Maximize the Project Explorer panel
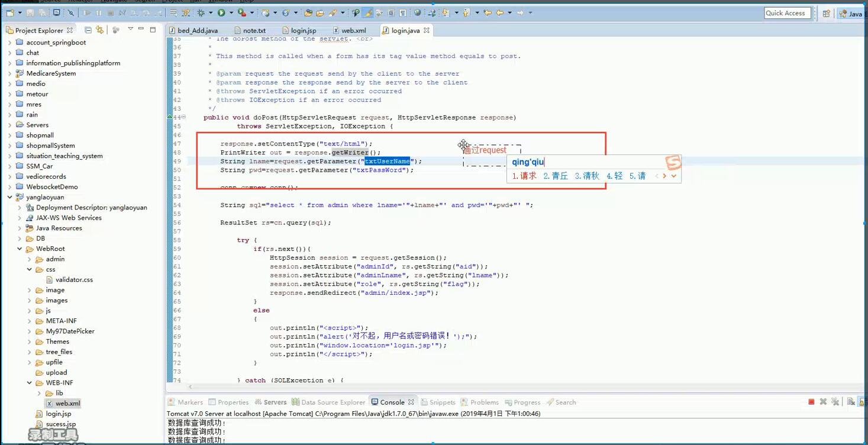 pos(153,29)
